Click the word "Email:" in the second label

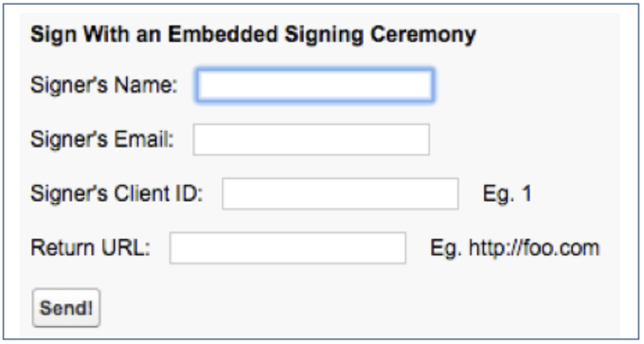pos(144,139)
